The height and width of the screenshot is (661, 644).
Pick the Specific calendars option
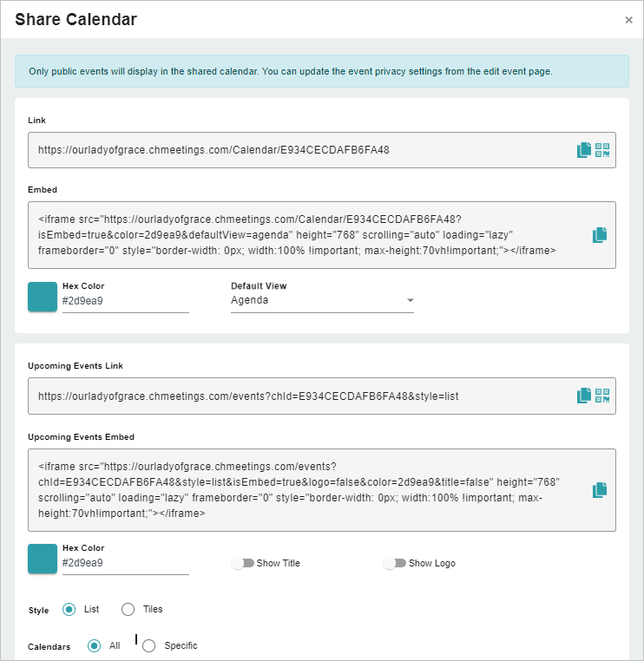point(149,645)
